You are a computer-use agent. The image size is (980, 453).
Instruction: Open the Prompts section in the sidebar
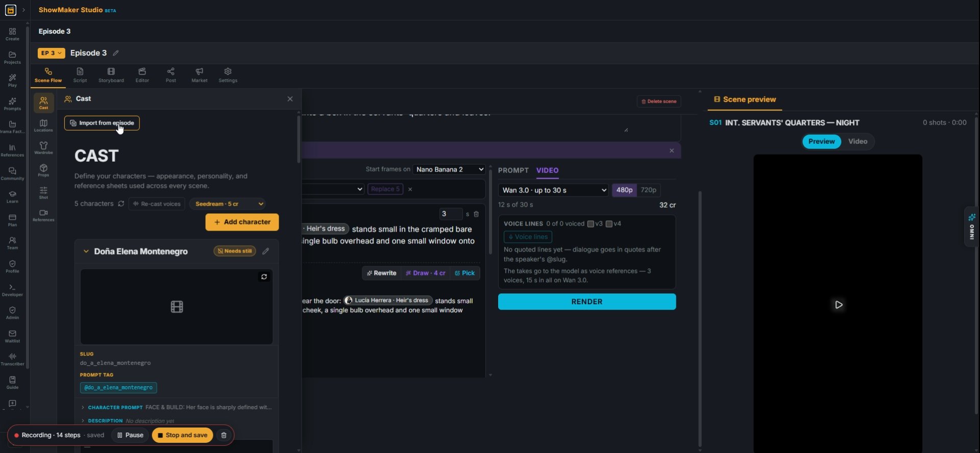12,104
